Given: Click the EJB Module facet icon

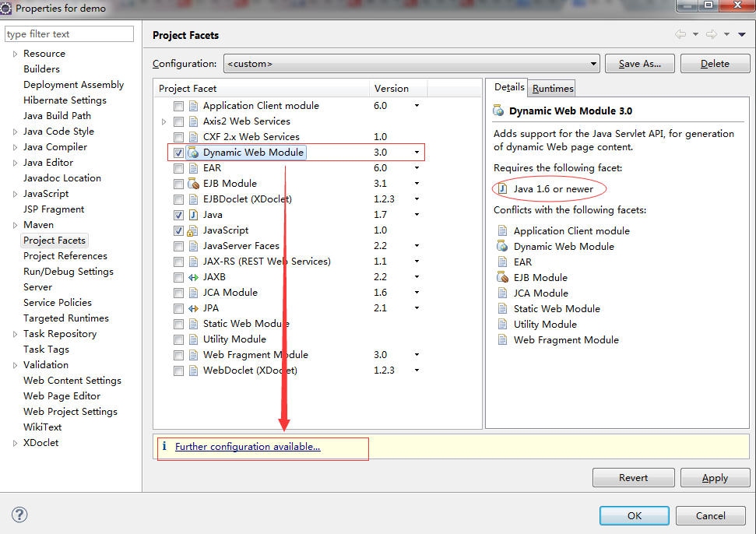Looking at the screenshot, I should [x=193, y=184].
